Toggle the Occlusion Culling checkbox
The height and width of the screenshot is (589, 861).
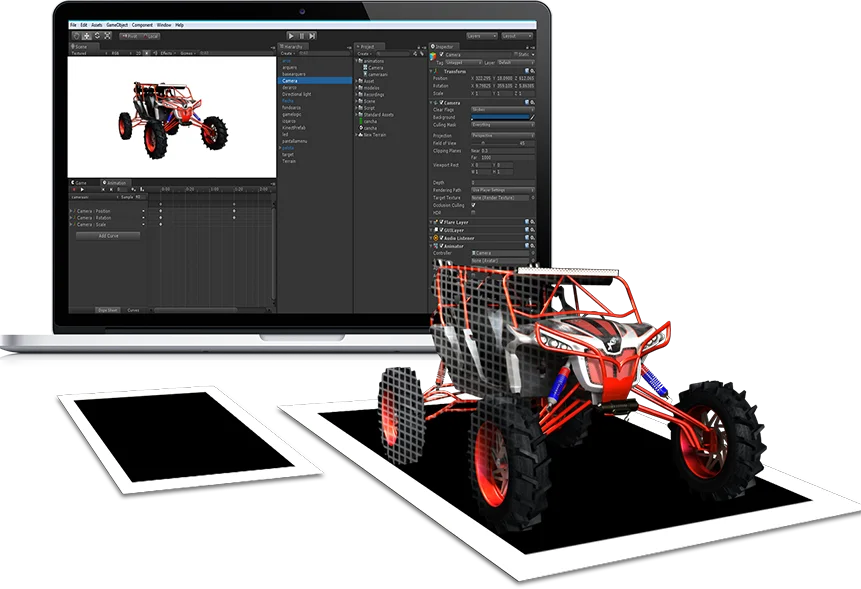tap(473, 204)
